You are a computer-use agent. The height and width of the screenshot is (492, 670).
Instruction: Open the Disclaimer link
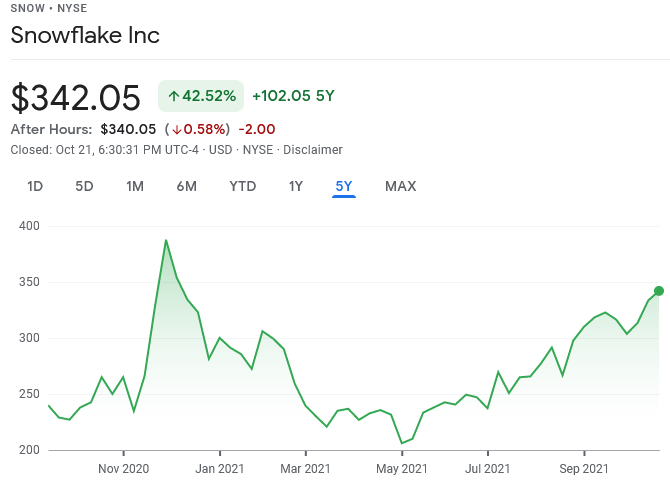(x=313, y=150)
